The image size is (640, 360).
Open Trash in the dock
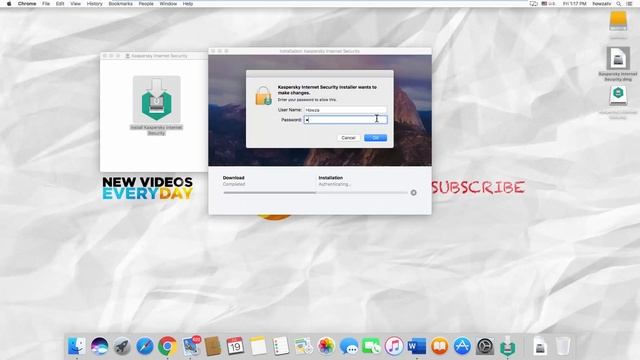(x=563, y=346)
